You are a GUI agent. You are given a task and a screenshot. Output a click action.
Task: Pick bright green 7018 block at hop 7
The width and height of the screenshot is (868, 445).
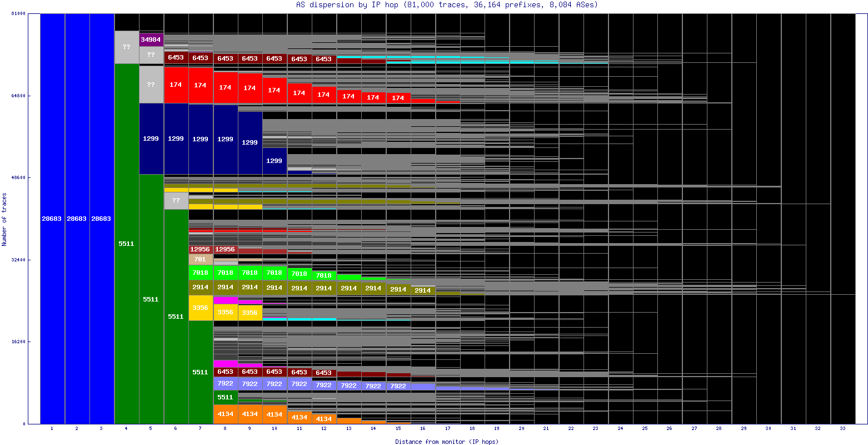(201, 273)
